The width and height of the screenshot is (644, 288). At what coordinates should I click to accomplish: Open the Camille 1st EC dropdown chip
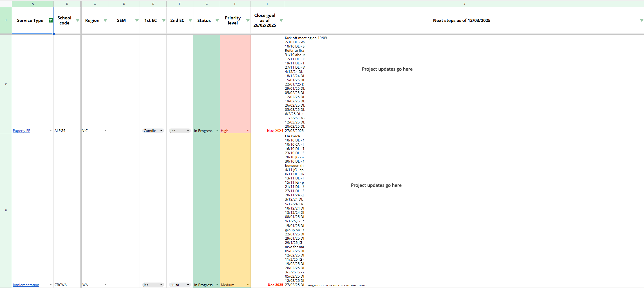click(153, 130)
